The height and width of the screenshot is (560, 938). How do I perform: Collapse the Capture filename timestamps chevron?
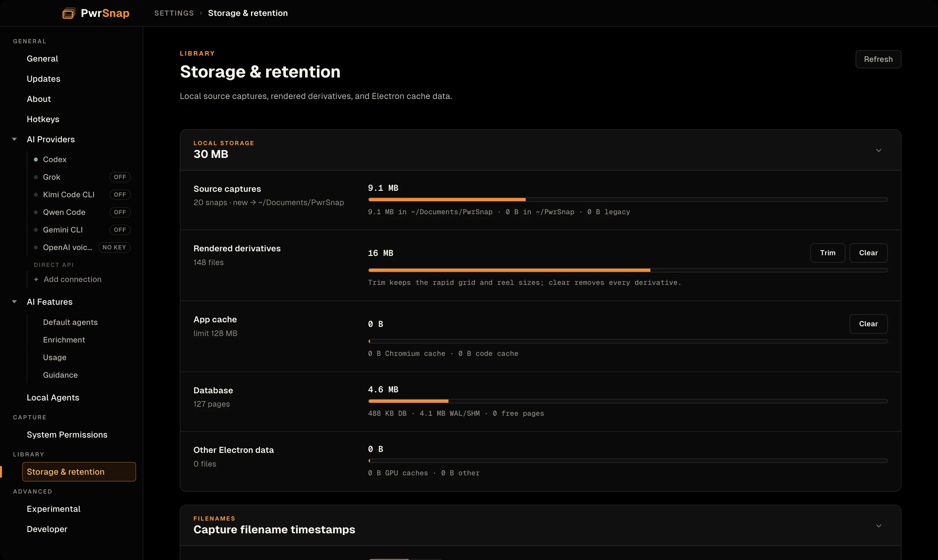pyautogui.click(x=878, y=526)
